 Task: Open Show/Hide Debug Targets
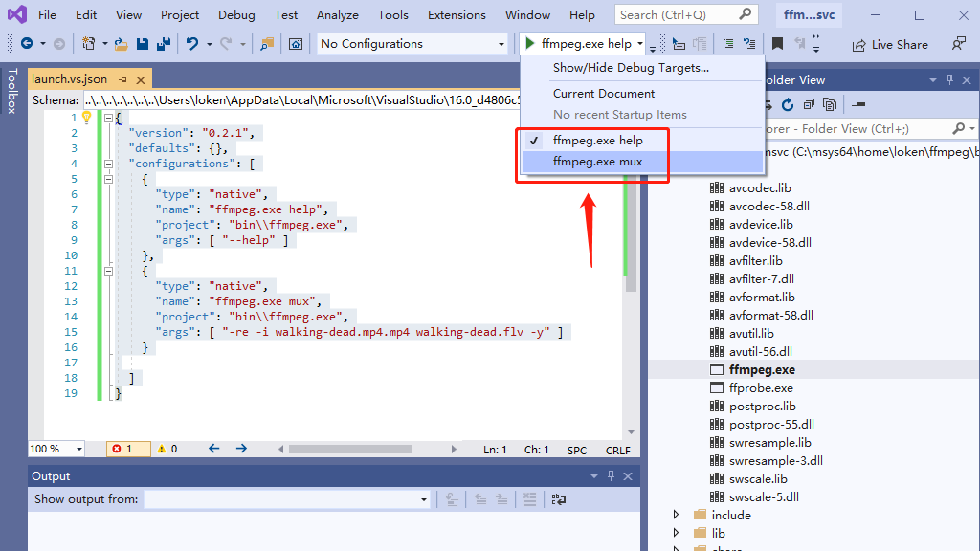click(631, 68)
